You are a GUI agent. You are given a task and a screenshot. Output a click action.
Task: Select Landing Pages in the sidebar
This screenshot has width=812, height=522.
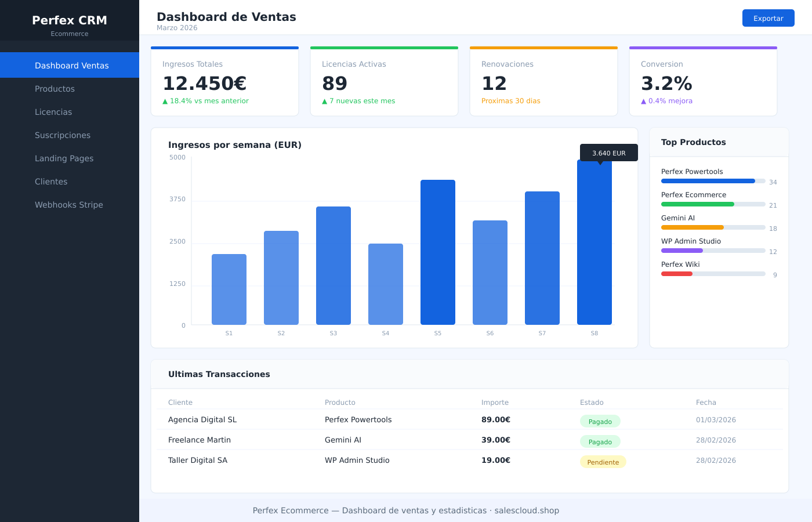64,158
